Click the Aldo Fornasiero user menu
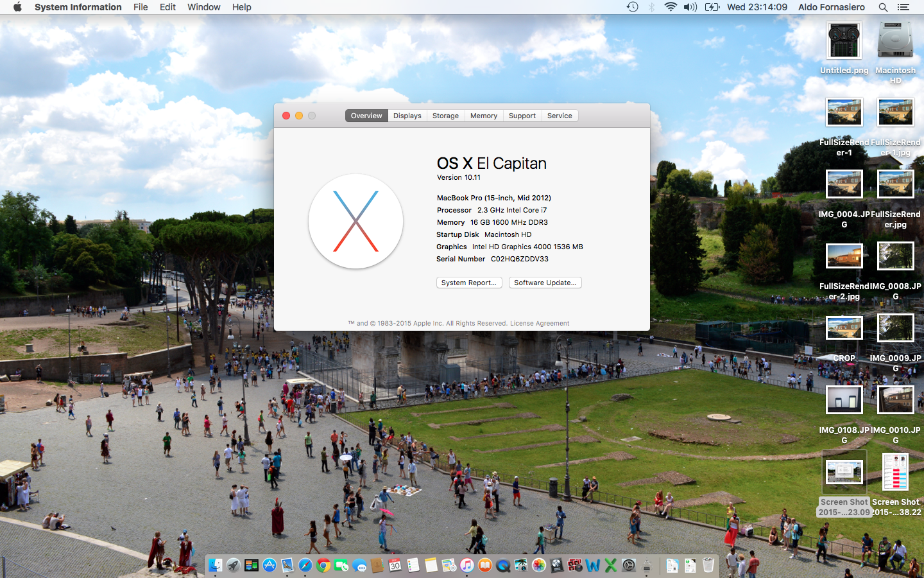Screen dimensions: 924x578 (832, 7)
